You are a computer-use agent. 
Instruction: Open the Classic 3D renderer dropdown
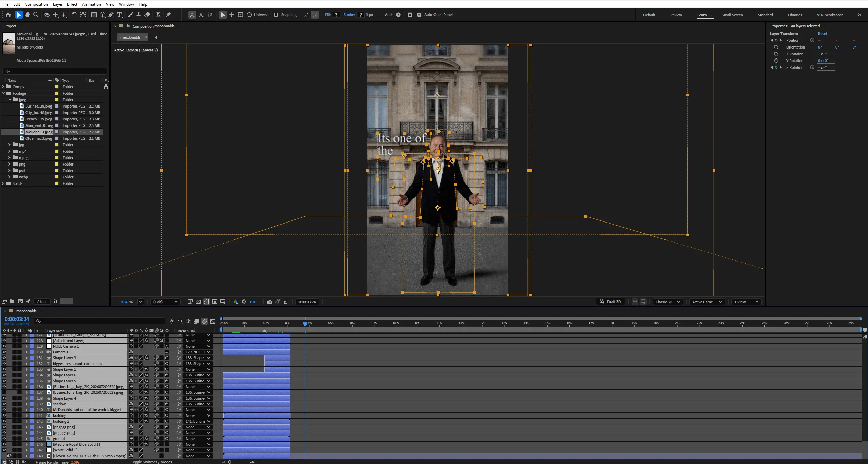tap(668, 302)
